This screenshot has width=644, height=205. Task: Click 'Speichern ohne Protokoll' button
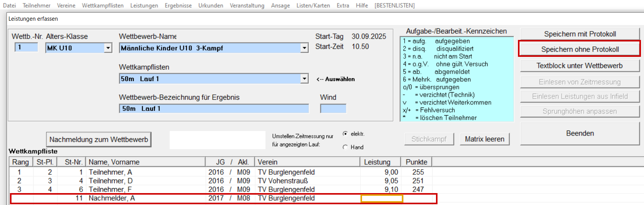coord(580,49)
